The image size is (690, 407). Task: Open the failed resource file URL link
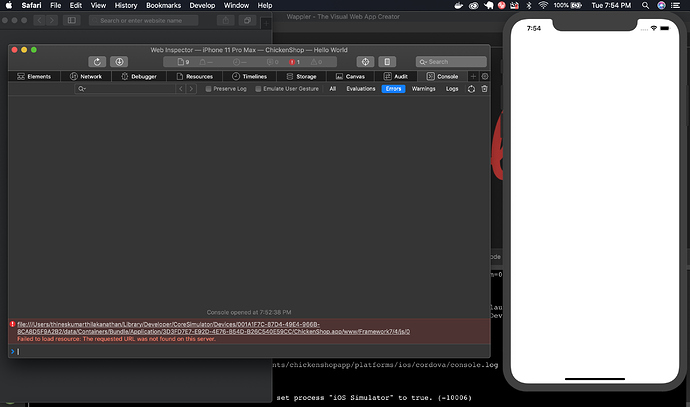point(213,328)
